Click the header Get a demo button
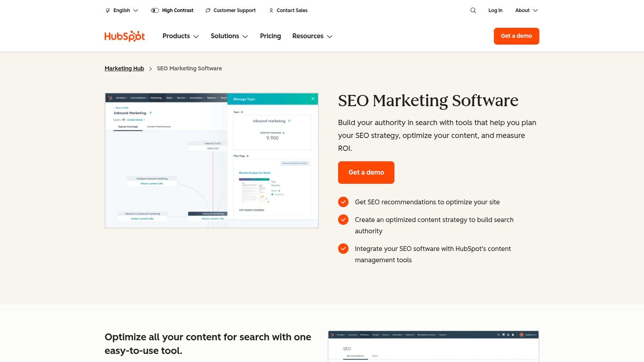The width and height of the screenshot is (644, 362). pos(516,36)
